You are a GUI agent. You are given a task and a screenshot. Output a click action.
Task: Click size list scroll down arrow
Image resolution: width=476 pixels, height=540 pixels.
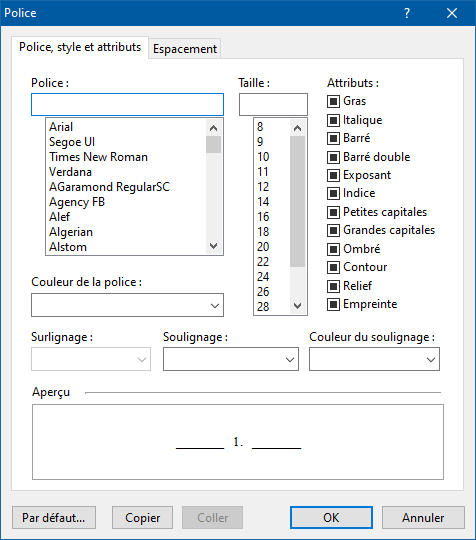click(x=298, y=305)
